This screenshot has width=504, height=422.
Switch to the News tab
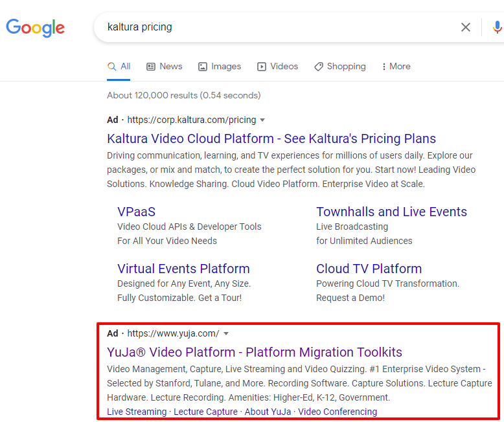[x=165, y=67]
